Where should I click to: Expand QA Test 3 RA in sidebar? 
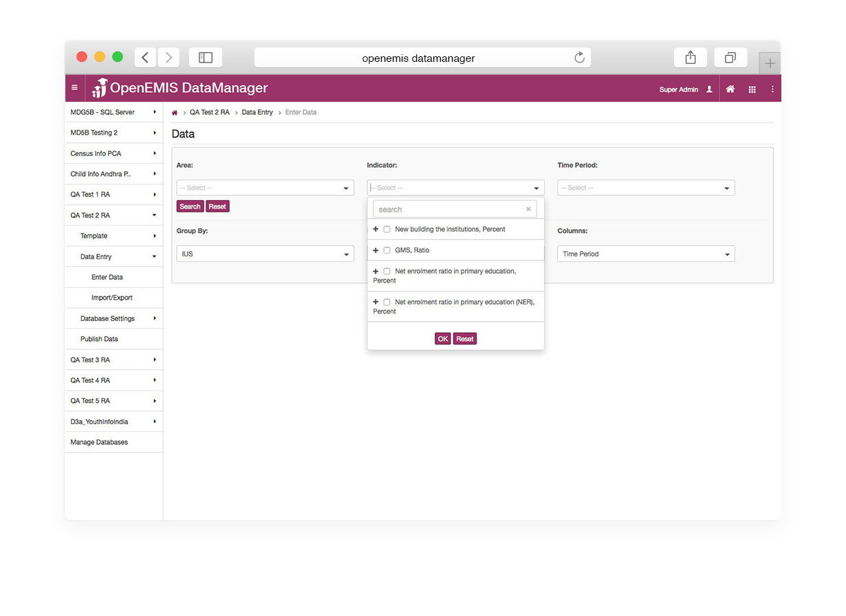(x=113, y=360)
